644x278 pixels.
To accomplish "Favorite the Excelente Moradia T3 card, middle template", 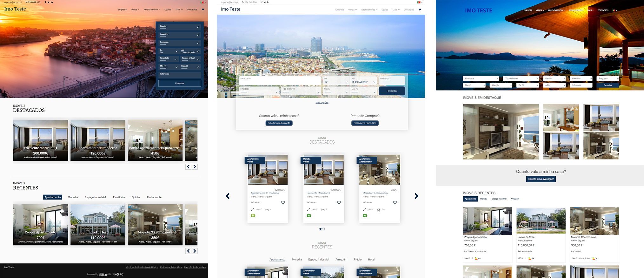I will coord(339,202).
